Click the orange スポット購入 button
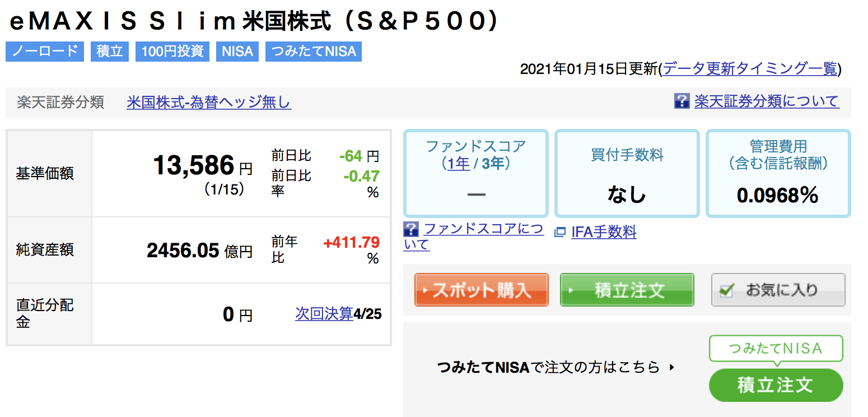This screenshot has width=868, height=417. coord(482,290)
